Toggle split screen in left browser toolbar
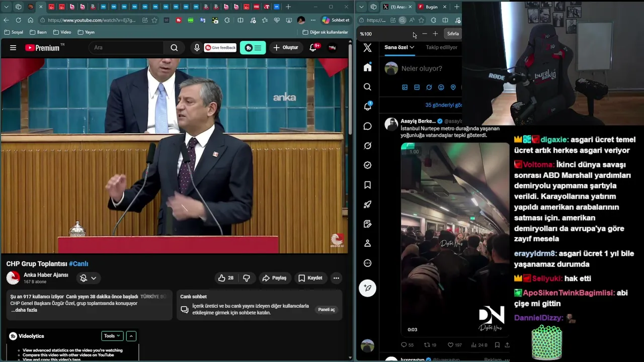Screen dimensions: 644x362 click(240, 20)
